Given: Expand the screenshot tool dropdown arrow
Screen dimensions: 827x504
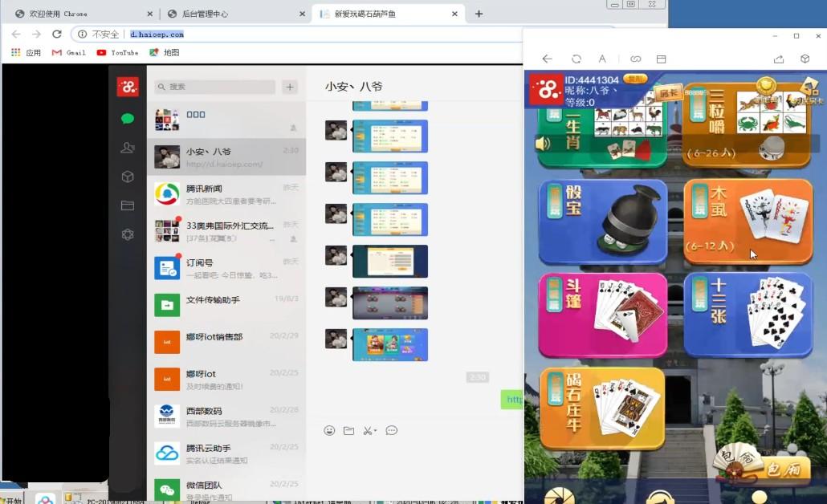Looking at the screenshot, I should tap(376, 431).
